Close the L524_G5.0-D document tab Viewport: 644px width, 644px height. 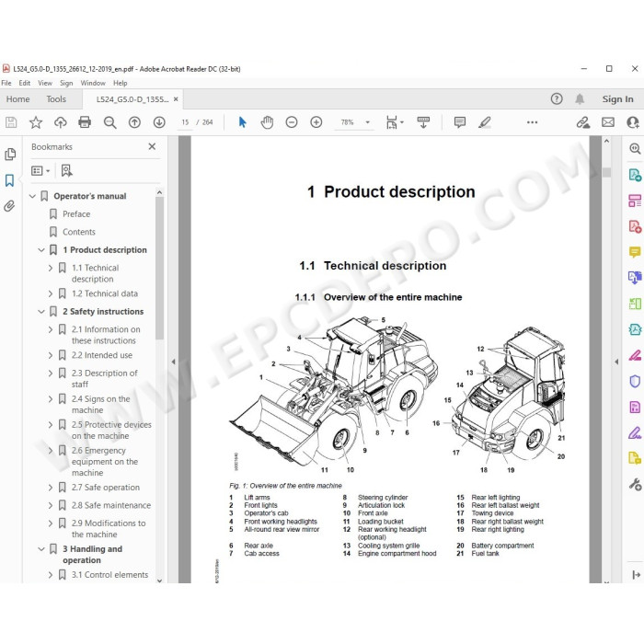point(176,99)
